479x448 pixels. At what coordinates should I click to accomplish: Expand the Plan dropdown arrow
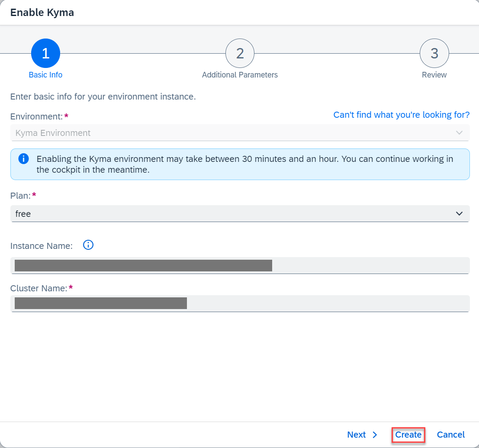pos(459,213)
